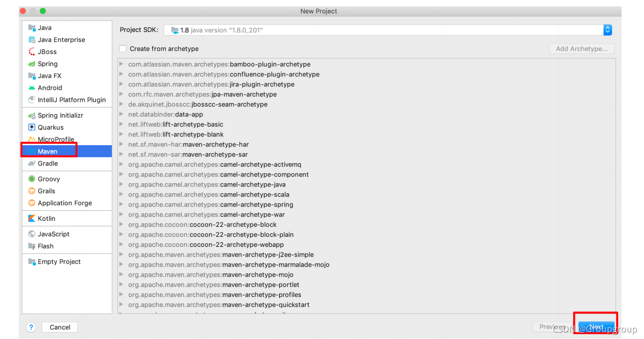The height and width of the screenshot is (339, 644).
Task: Expand confluence-plugin-archetype entry
Action: point(121,74)
